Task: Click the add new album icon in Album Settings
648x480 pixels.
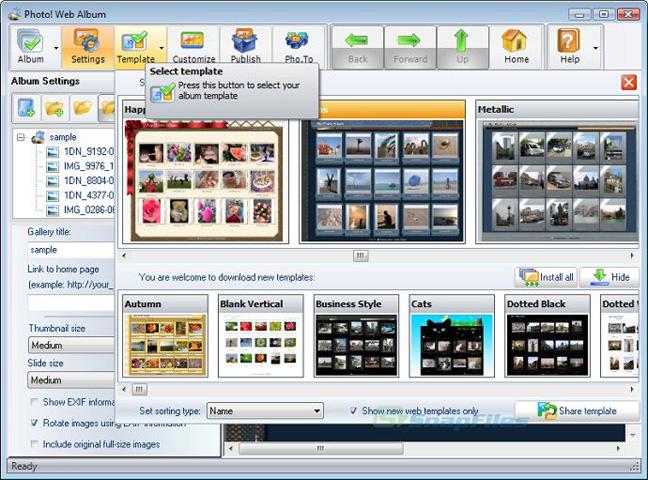Action: (x=26, y=108)
